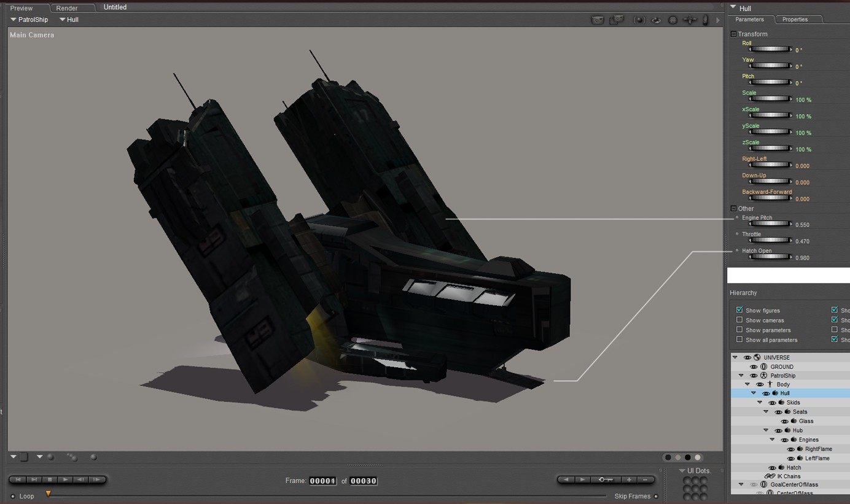Click the Area Render camera icon
This screenshot has width=850, height=504.
(x=617, y=20)
